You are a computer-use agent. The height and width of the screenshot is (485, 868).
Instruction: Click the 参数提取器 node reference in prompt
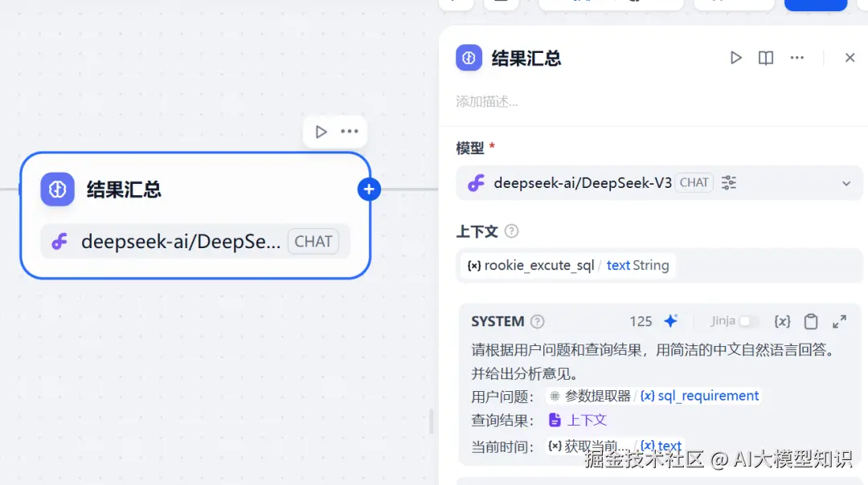point(590,396)
